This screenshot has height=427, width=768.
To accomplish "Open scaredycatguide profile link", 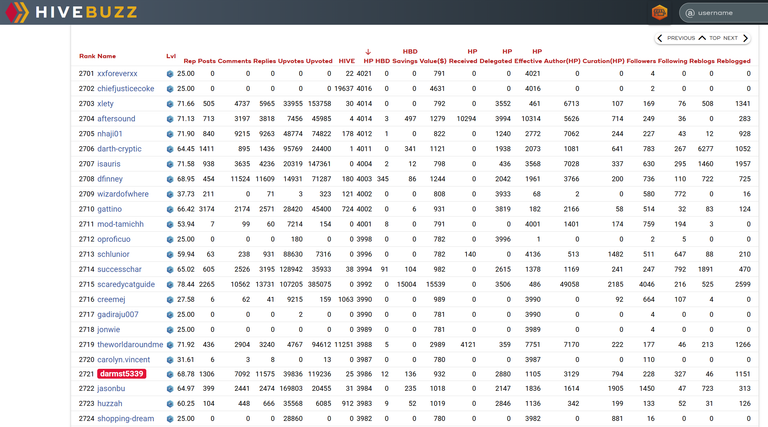I will pos(126,285).
